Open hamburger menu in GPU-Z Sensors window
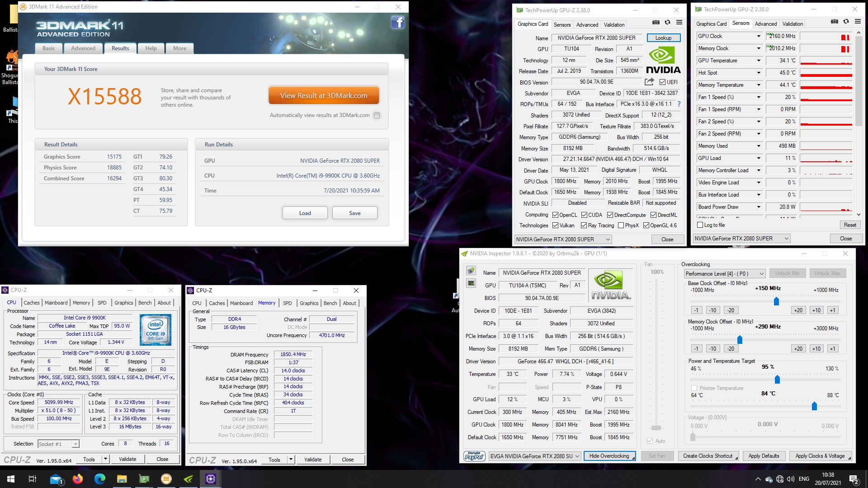This screenshot has height=488, width=868. [x=858, y=21]
